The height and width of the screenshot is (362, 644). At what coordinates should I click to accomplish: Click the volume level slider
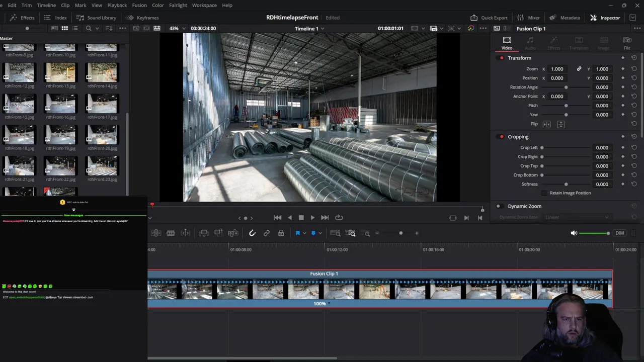pyautogui.click(x=594, y=233)
